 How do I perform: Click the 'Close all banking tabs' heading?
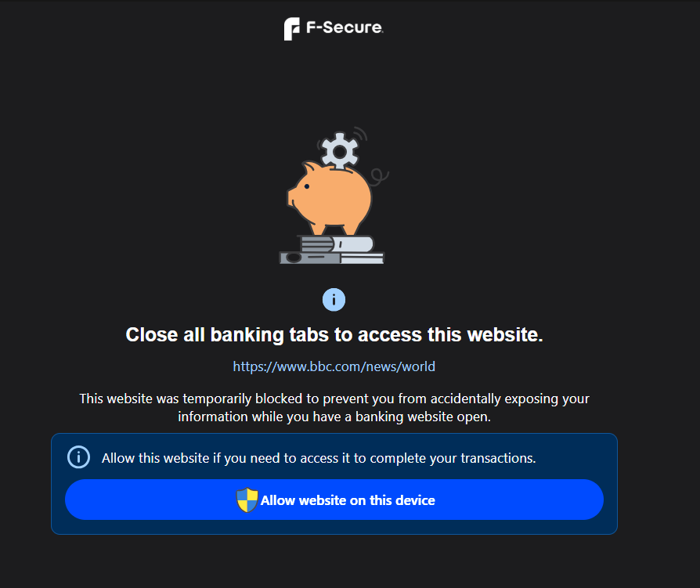coord(334,335)
